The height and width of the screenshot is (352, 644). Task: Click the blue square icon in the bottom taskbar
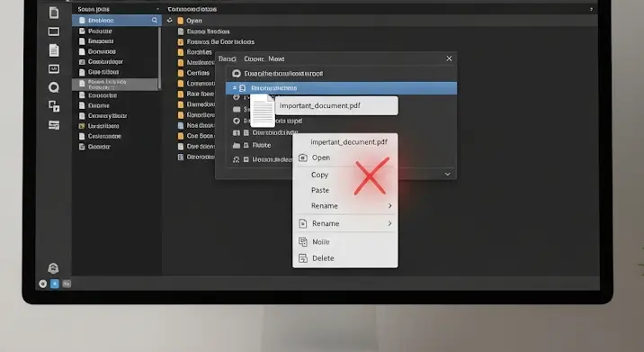click(55, 284)
